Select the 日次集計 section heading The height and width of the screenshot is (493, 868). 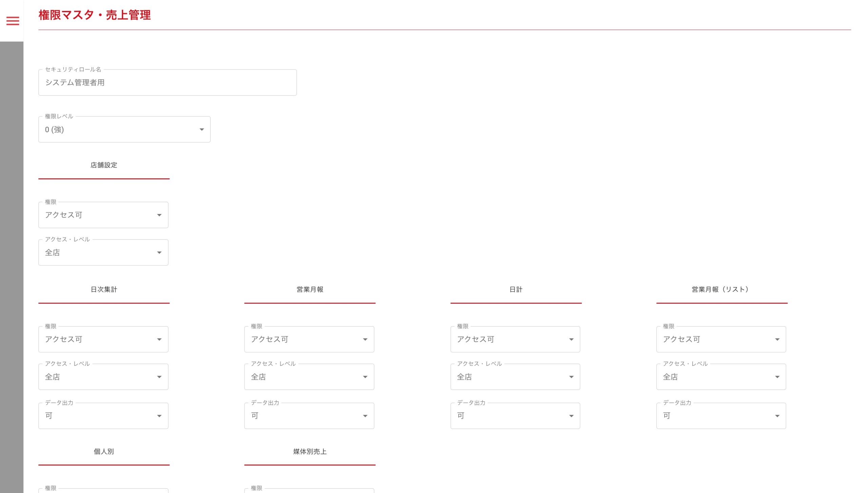(104, 290)
